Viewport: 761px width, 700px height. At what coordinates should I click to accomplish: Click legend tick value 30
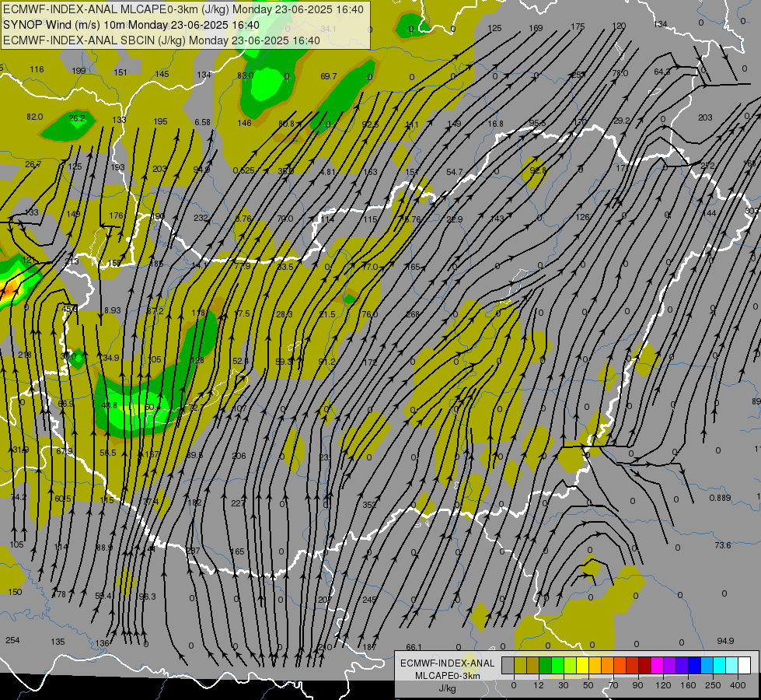564,685
